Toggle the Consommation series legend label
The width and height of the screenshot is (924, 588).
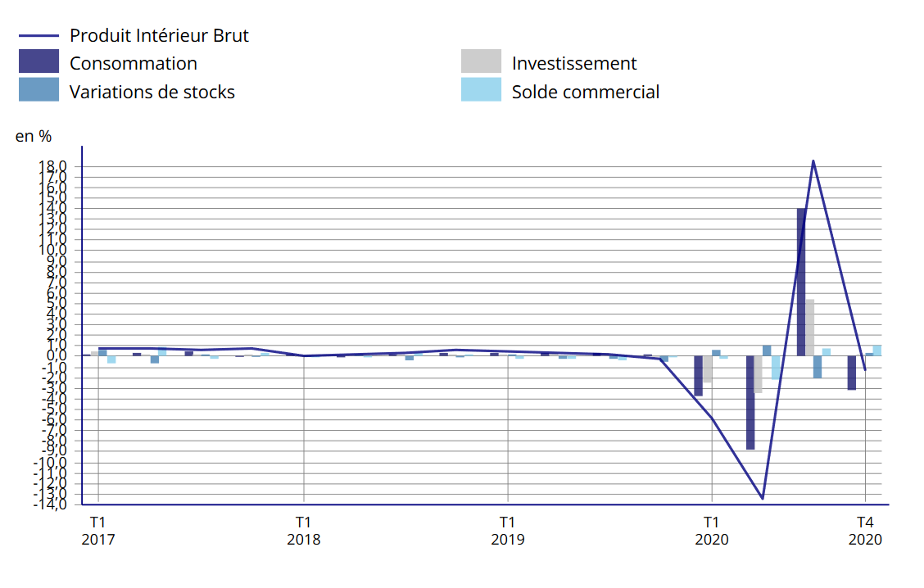point(134,64)
